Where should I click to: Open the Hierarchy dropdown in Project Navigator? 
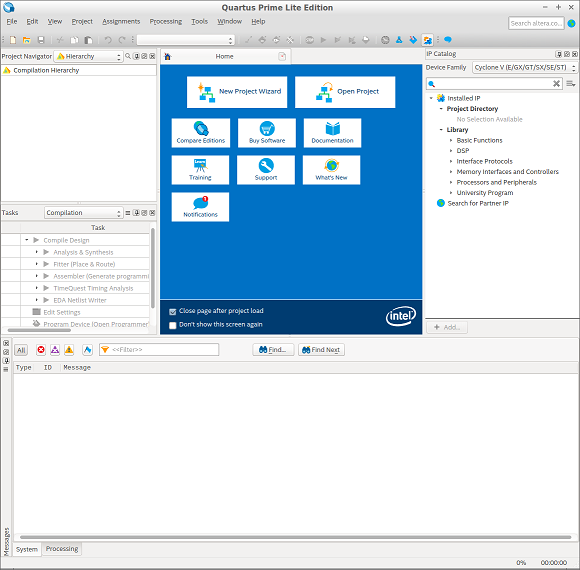click(x=88, y=56)
